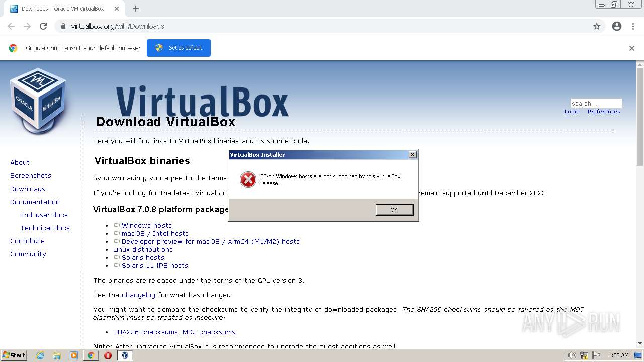The image size is (644, 362).
Task: Focus the site search field
Action: 596,103
